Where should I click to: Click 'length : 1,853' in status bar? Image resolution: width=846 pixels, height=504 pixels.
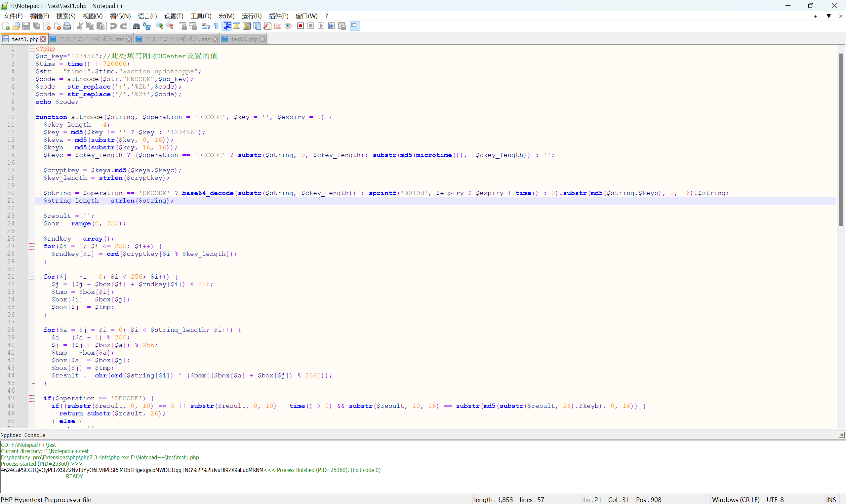click(x=493, y=500)
